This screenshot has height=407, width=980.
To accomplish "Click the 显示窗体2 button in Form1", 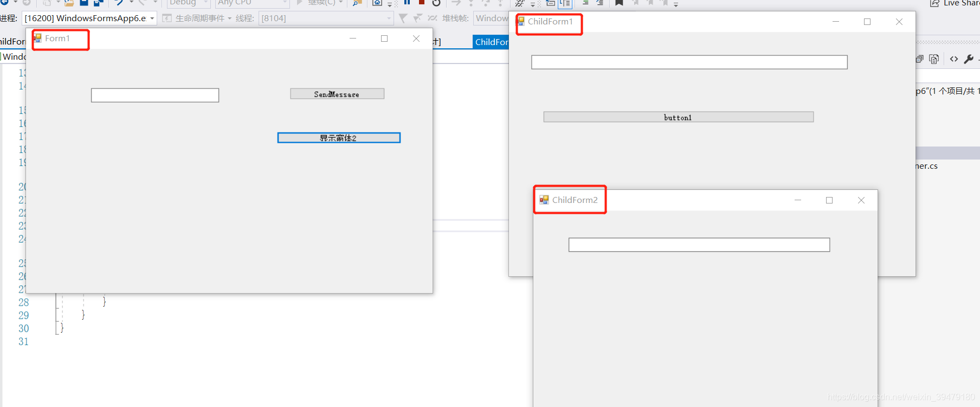I will tap(339, 138).
